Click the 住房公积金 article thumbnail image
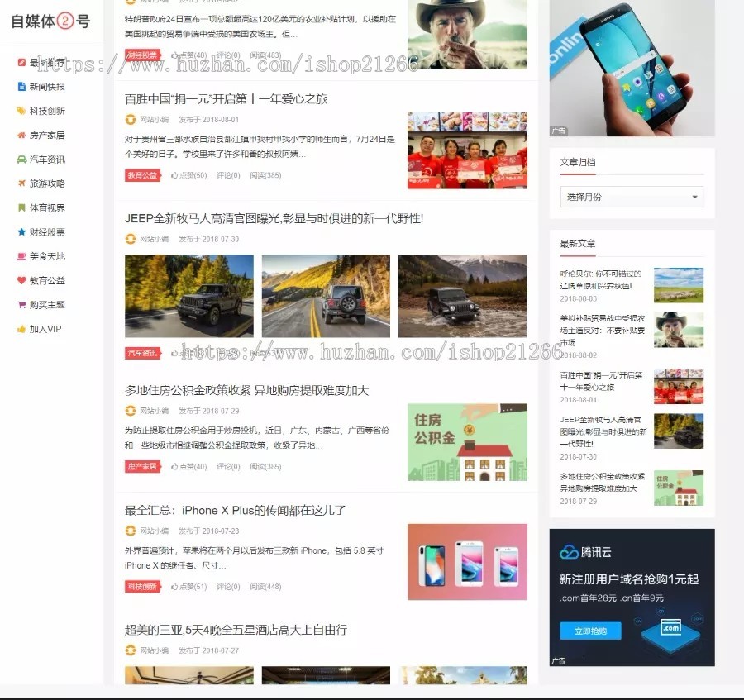This screenshot has width=744, height=700. coord(466,441)
